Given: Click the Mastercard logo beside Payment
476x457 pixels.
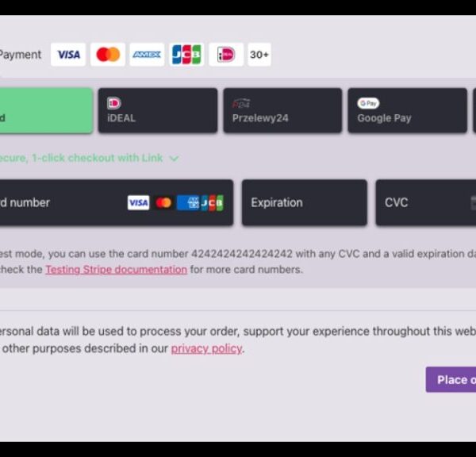Looking at the screenshot, I should click(x=108, y=55).
